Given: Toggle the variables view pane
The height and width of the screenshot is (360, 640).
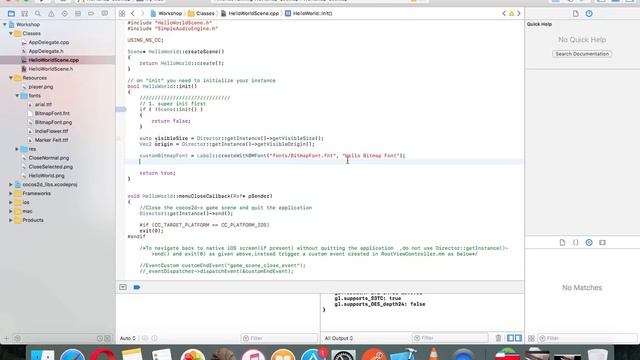Looking at the screenshot, I should [511, 338].
